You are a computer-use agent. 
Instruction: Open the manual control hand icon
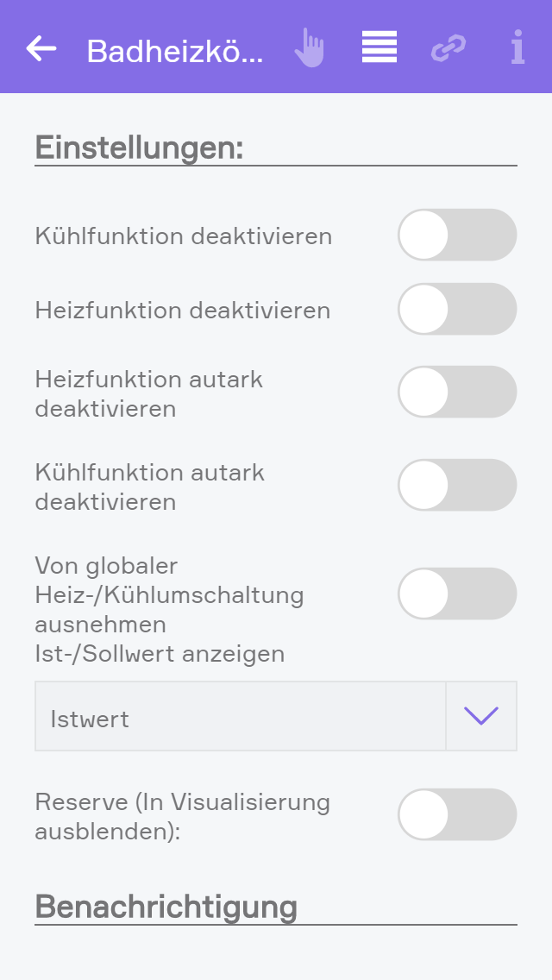[309, 48]
